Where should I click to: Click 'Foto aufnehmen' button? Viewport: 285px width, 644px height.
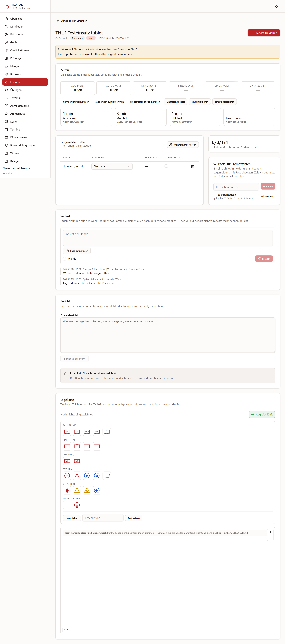click(77, 251)
